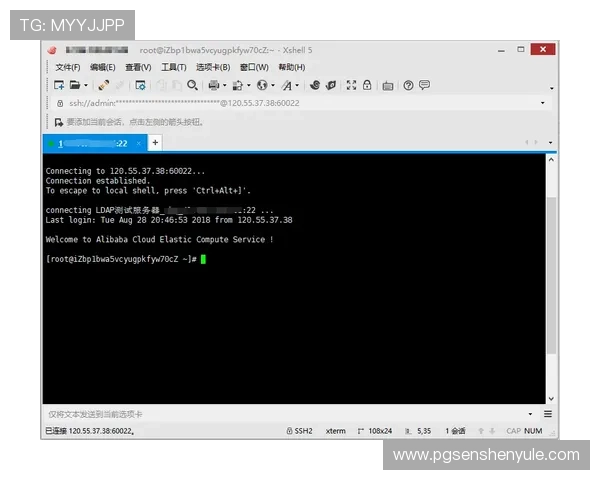Screen dimensions: 600x480
Task: Click the New session toolbar icon
Action: (59, 85)
